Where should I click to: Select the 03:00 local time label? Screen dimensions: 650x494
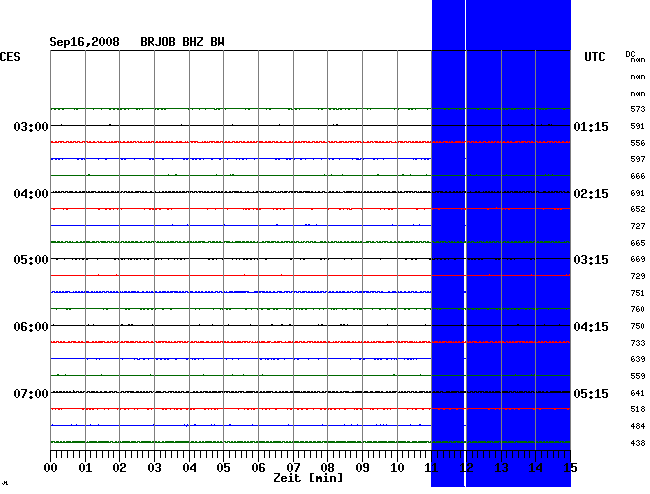tap(31, 126)
